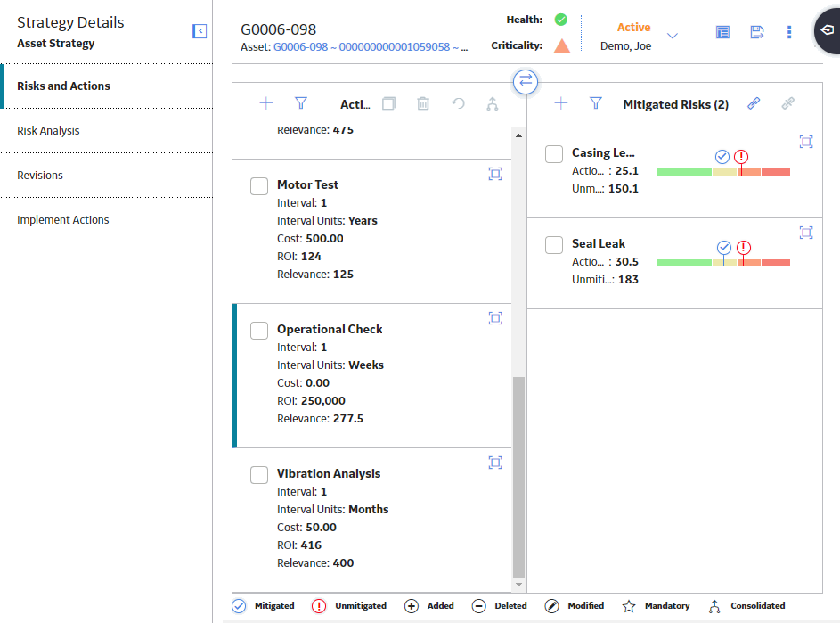Image resolution: width=840 pixels, height=623 pixels.
Task: Click the Modified legend pencil icon
Action: point(551,606)
